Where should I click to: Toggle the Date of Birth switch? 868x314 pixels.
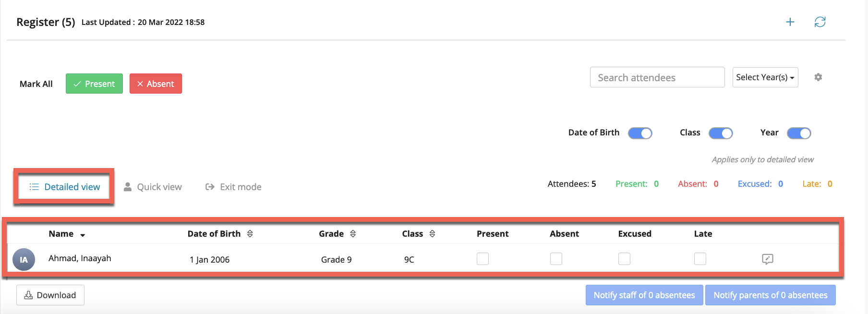coord(640,133)
